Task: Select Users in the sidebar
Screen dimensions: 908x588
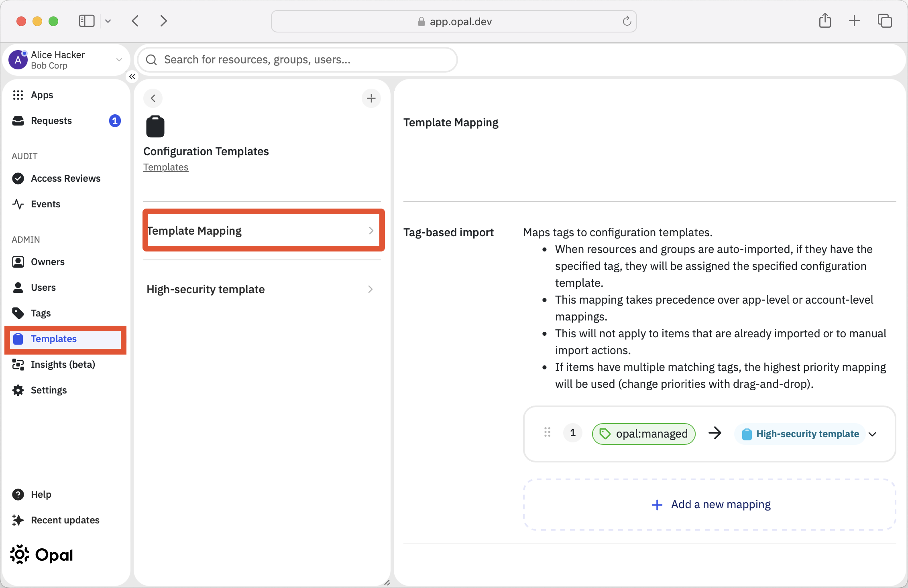Action: coord(65,288)
